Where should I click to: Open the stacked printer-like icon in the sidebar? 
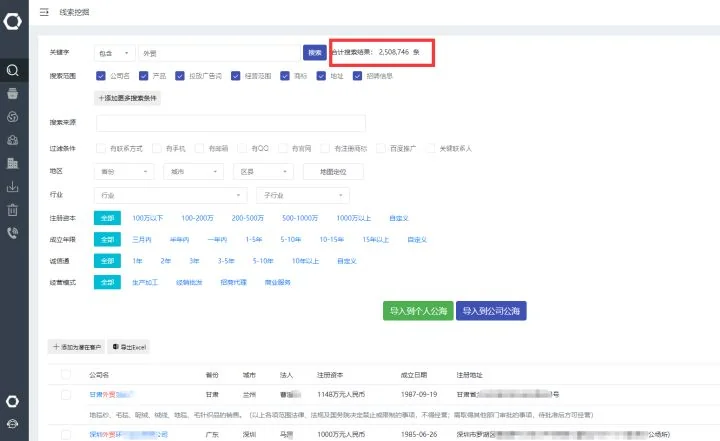coord(13,94)
